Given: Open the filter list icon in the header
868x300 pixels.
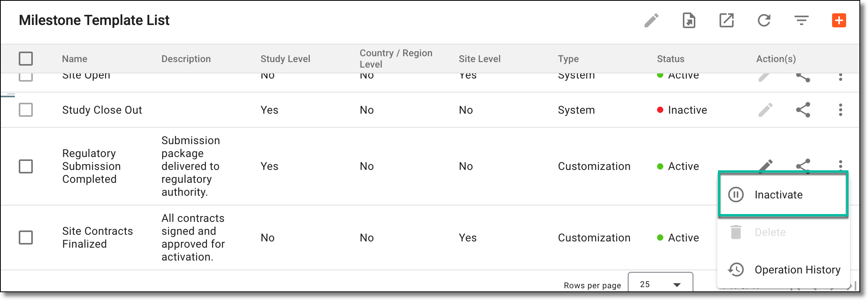Looking at the screenshot, I should coord(801,20).
